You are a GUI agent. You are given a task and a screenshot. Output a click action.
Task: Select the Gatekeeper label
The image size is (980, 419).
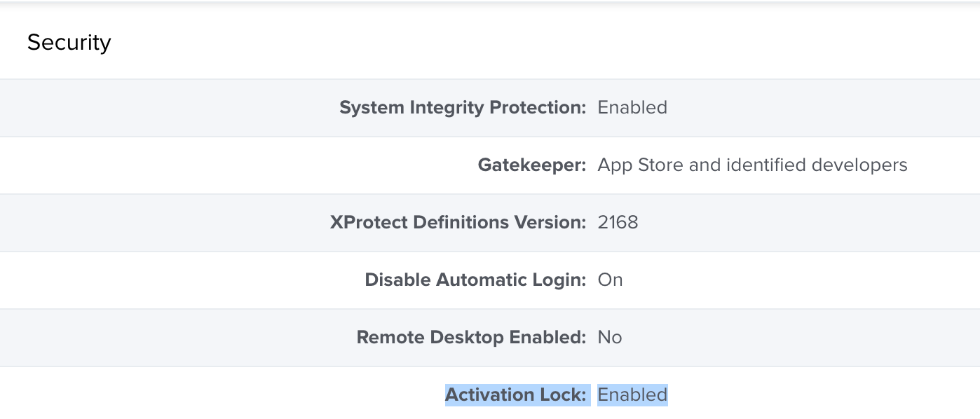[532, 165]
